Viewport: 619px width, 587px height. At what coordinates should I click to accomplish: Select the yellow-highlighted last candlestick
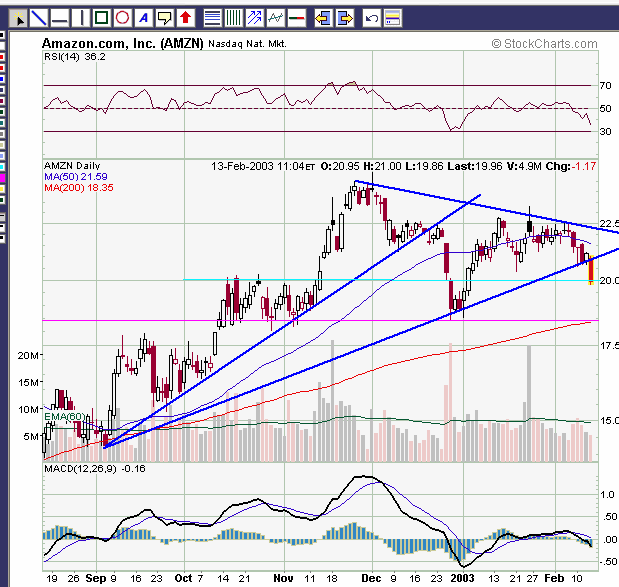(x=591, y=270)
